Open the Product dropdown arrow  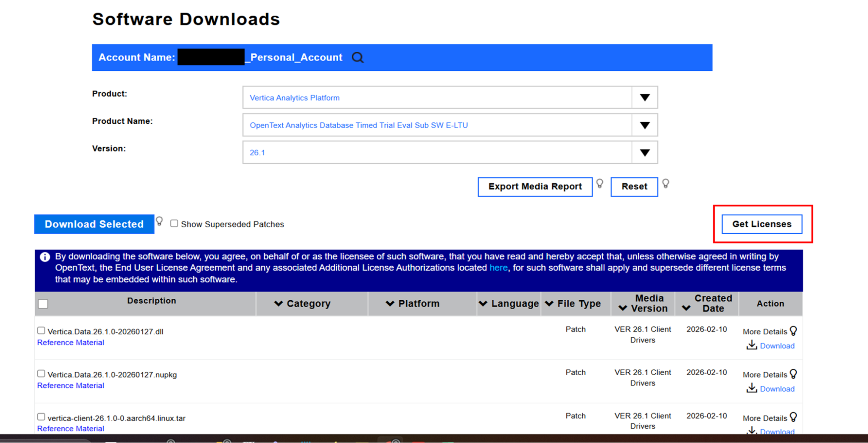coord(645,98)
